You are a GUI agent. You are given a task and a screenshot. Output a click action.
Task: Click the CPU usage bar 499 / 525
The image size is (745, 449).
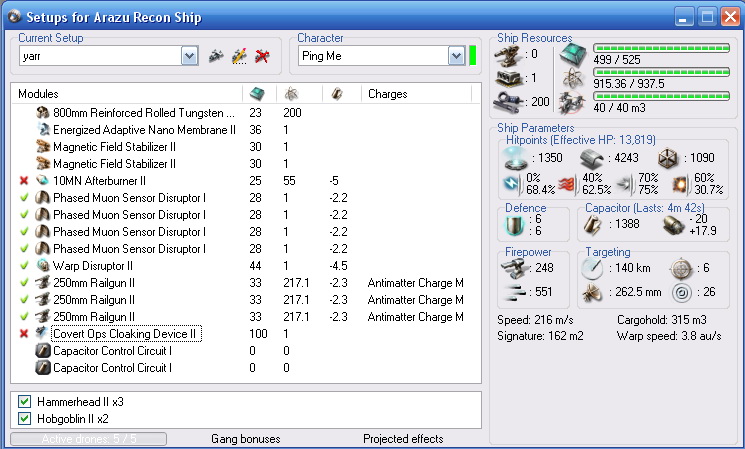(x=661, y=48)
